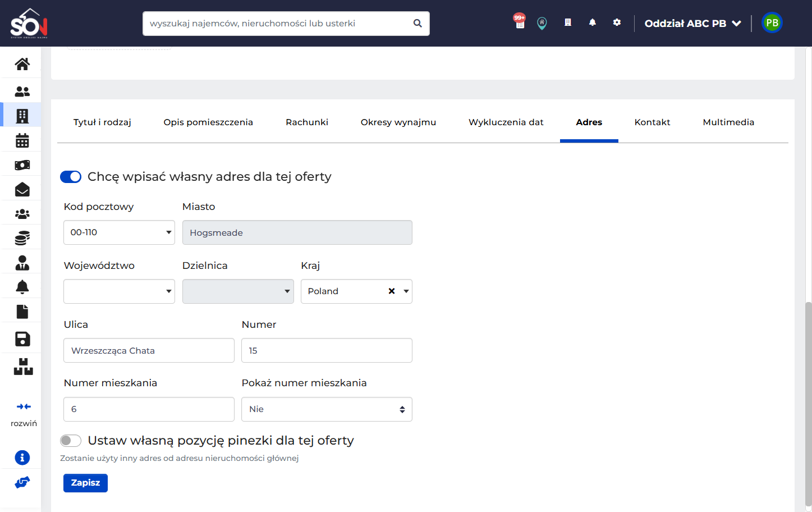Open the settings gear in top bar
The image size is (812, 512).
pos(617,22)
